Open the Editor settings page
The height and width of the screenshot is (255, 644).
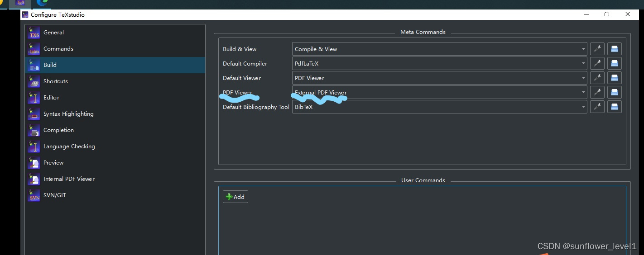coord(115,98)
